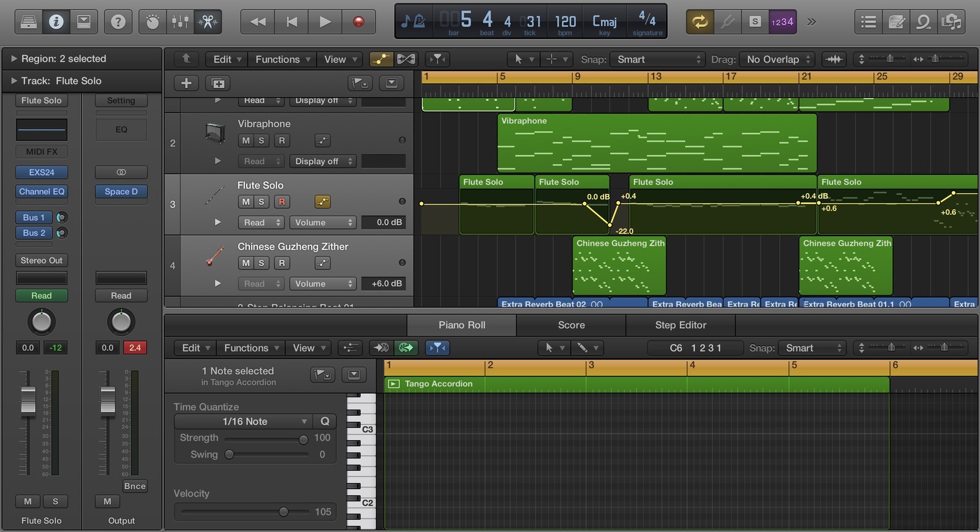Solo the Vibraphone track
The height and width of the screenshot is (532, 980).
pyautogui.click(x=262, y=140)
